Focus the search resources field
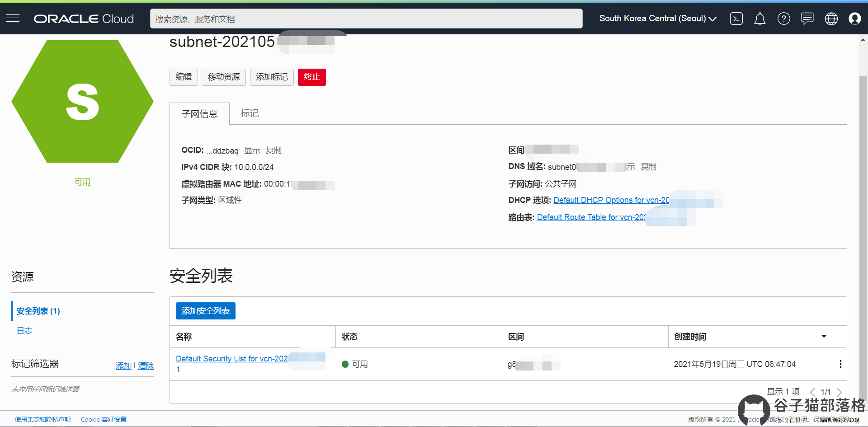Screen dimensions: 868x427 click(366, 19)
